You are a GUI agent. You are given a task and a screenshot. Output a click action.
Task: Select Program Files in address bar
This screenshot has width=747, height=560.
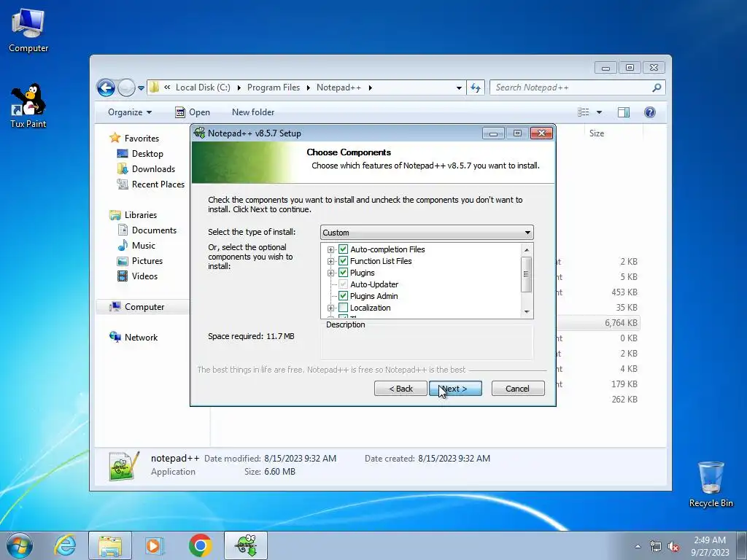274,87
